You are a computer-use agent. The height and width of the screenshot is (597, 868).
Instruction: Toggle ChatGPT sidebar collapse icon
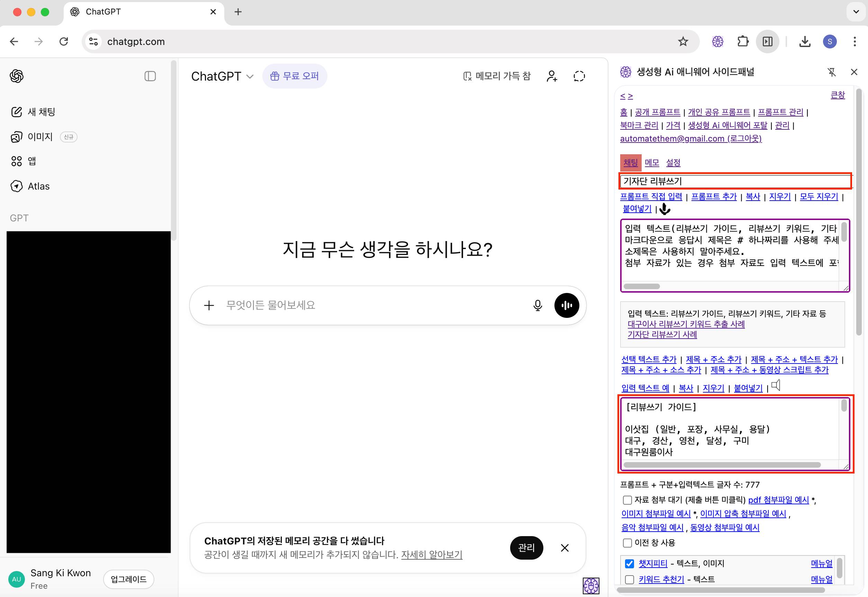(150, 76)
